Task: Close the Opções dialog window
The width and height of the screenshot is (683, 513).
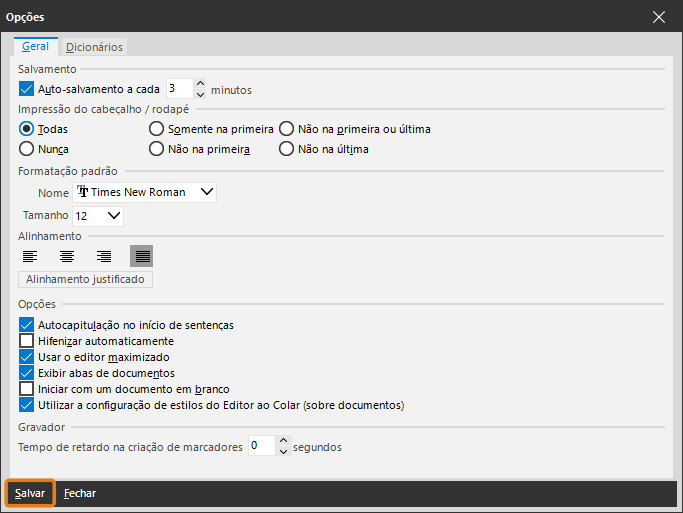Action: 659,17
